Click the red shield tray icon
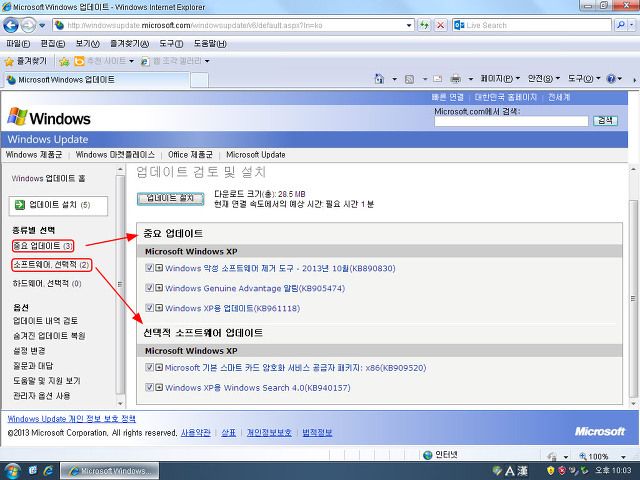The width and height of the screenshot is (640, 480). (562, 471)
